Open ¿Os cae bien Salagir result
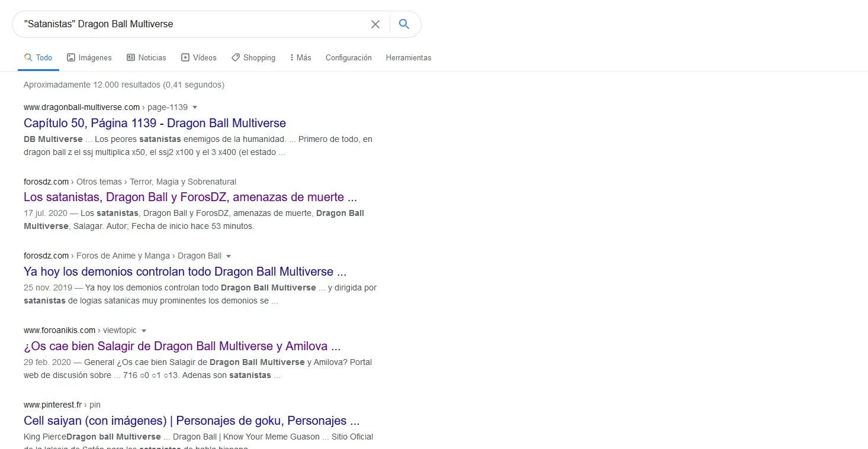The image size is (868, 449). (182, 346)
